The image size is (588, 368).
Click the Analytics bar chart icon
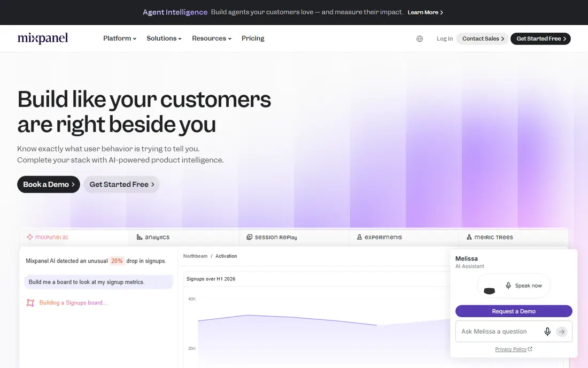pyautogui.click(x=140, y=237)
